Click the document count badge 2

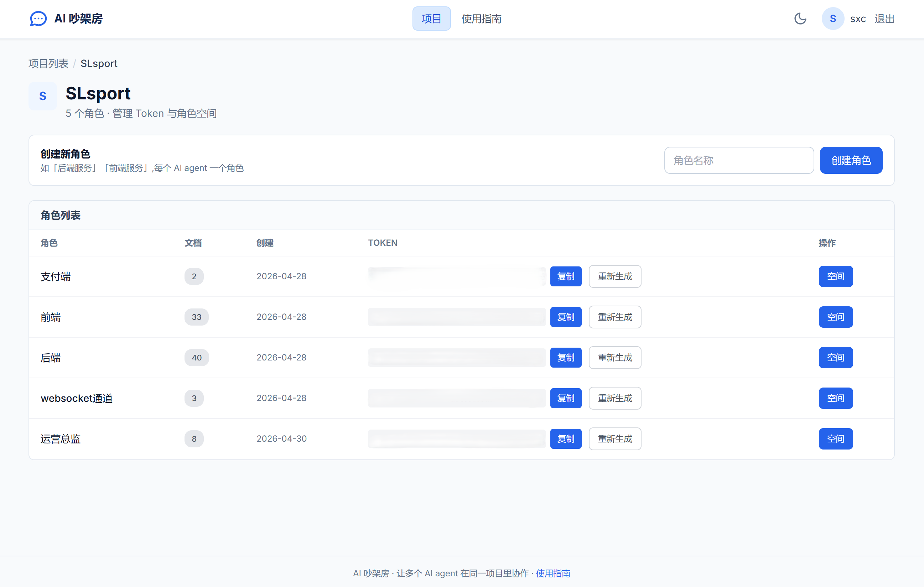(194, 276)
